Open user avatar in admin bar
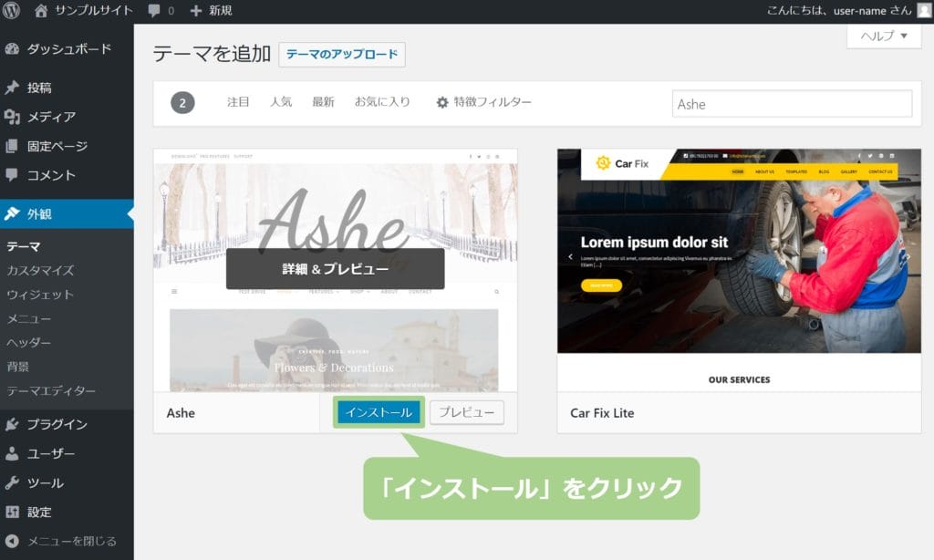This screenshot has height=560, width=934. click(x=924, y=11)
